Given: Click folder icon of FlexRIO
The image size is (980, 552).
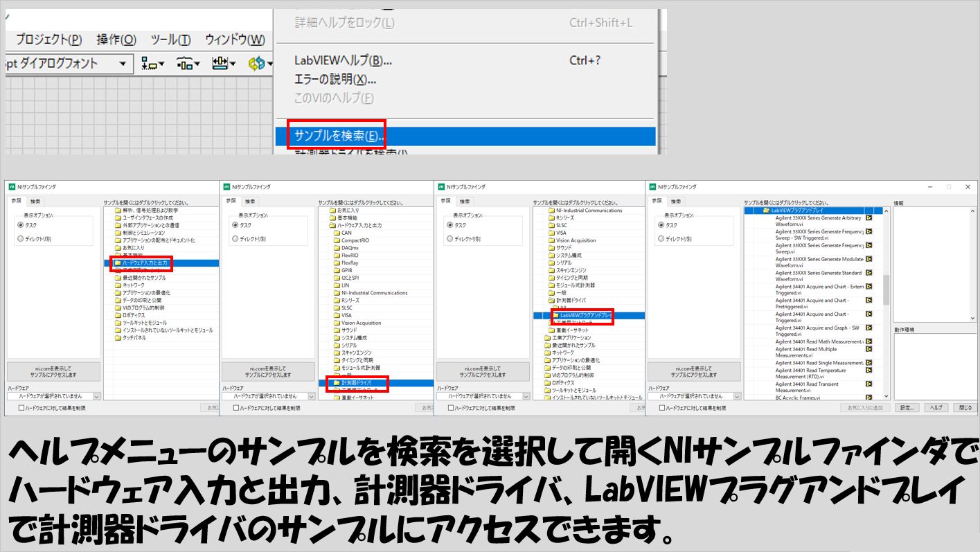Looking at the screenshot, I should tap(337, 256).
